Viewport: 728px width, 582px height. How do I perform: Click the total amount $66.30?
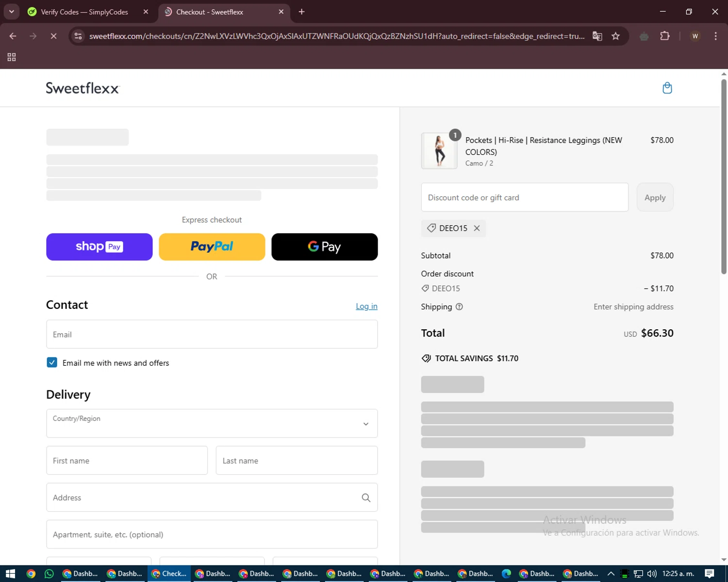657,333
